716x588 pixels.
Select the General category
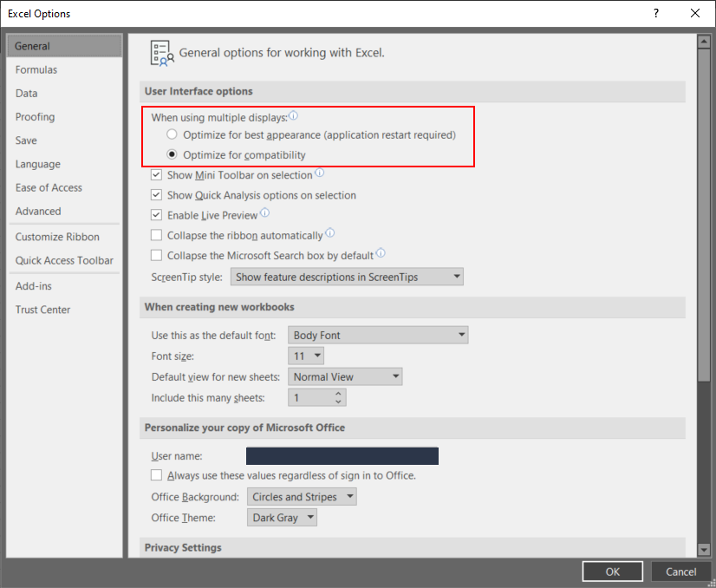click(x=64, y=46)
